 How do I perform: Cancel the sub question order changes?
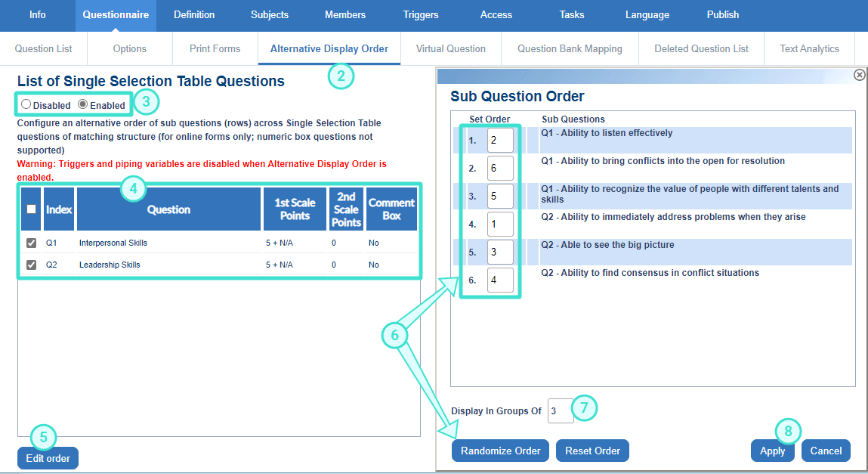coord(826,451)
